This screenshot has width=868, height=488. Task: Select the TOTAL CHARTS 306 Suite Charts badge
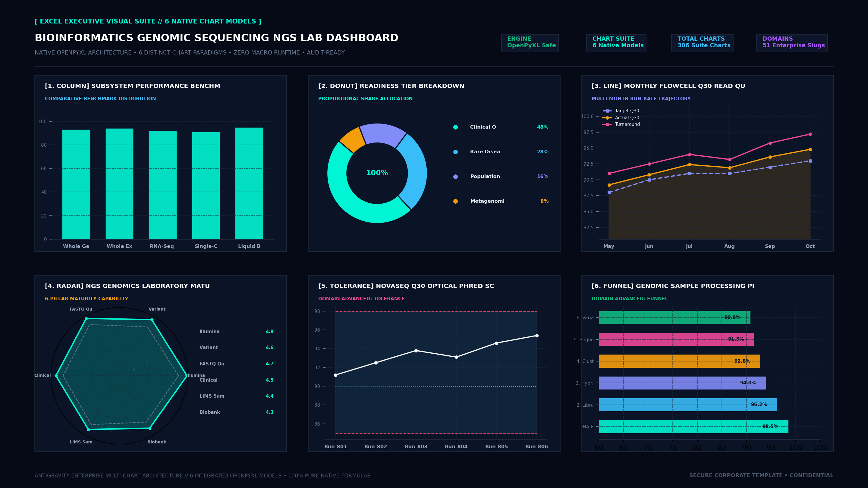click(x=702, y=42)
